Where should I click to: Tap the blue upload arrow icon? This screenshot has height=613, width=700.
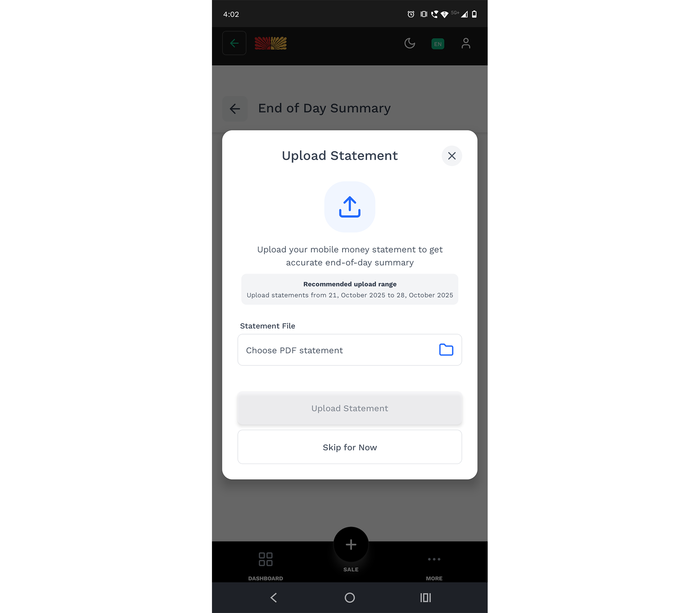click(350, 207)
